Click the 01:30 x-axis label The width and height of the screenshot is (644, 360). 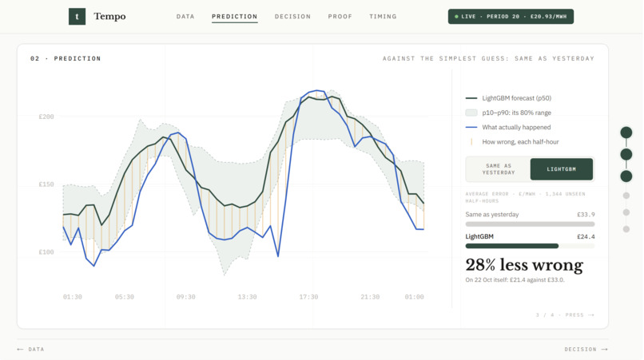point(72,297)
